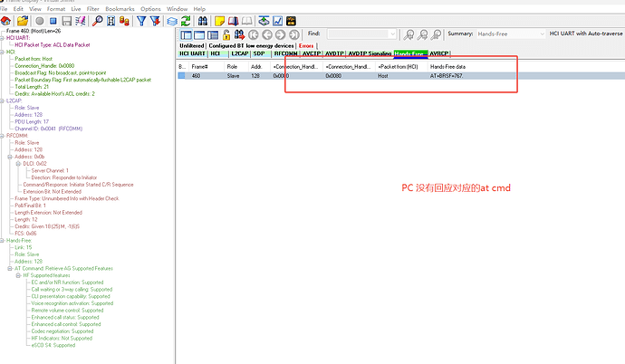Select the SDP protocol tab
This screenshot has height=364, width=625.
tap(259, 53)
